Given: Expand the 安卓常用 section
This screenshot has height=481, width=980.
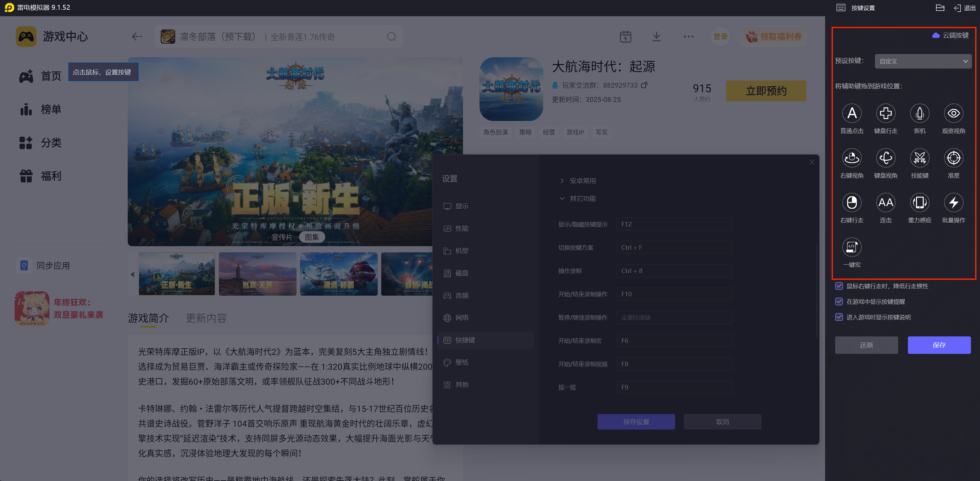Looking at the screenshot, I should click(582, 181).
